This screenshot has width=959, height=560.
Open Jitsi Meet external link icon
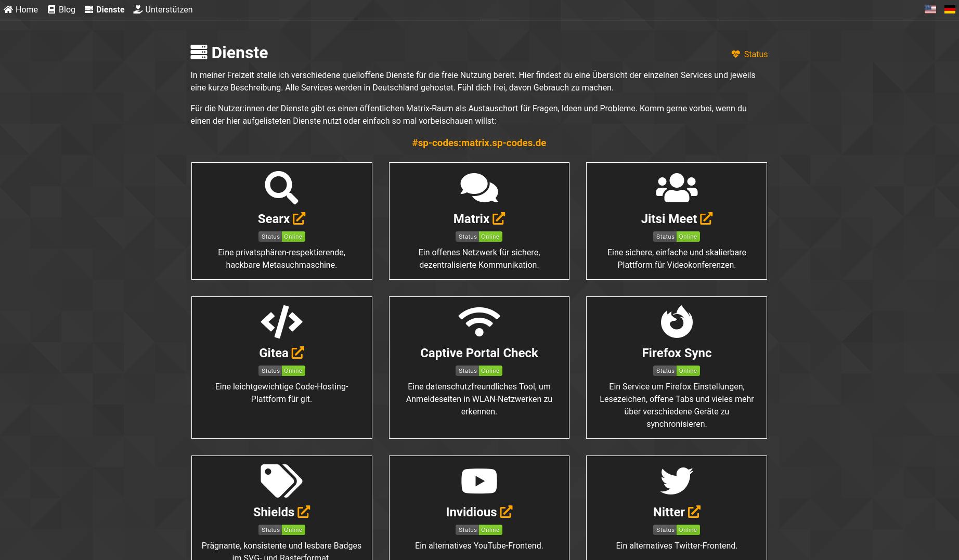pos(706,218)
